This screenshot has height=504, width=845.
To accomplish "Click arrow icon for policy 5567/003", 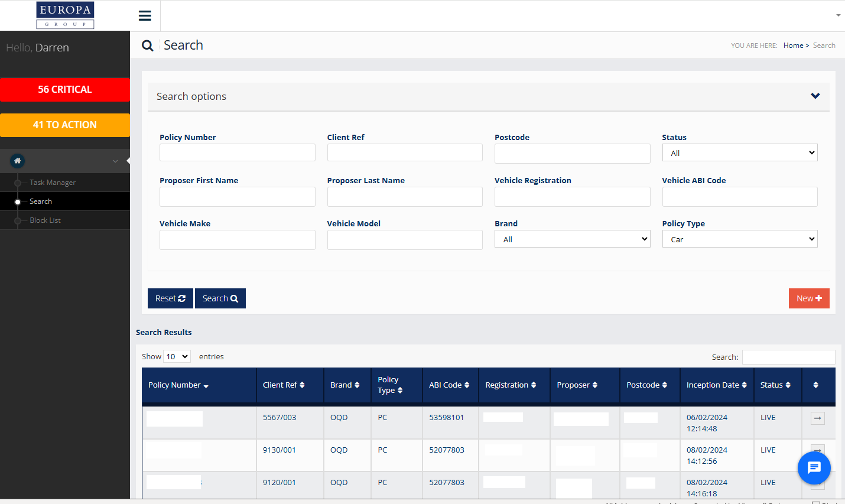I will pos(817,418).
